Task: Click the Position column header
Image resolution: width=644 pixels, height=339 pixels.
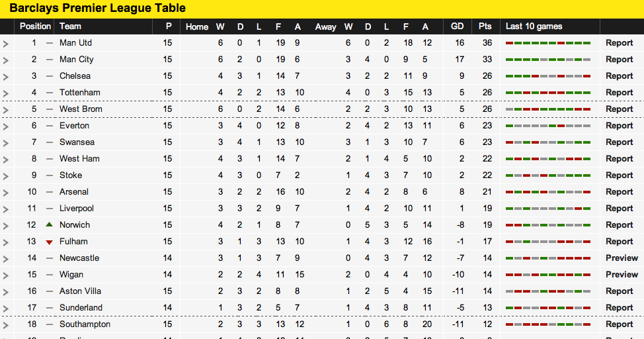Action: [x=35, y=26]
